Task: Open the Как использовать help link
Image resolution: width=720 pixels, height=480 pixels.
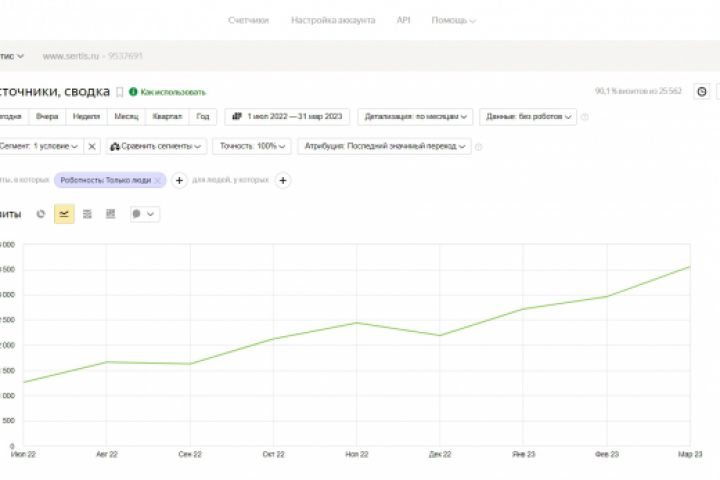Action: [173, 92]
